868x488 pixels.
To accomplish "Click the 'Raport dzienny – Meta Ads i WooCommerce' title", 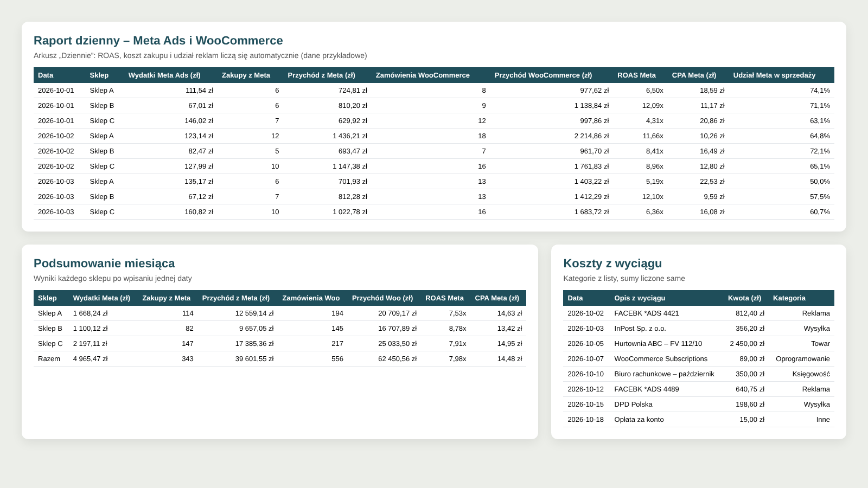I will click(x=158, y=41).
